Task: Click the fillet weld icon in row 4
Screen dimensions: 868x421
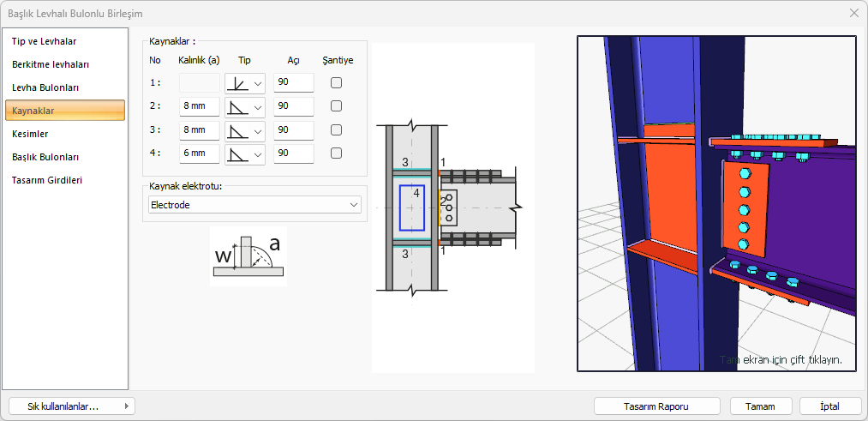Action: tap(237, 154)
